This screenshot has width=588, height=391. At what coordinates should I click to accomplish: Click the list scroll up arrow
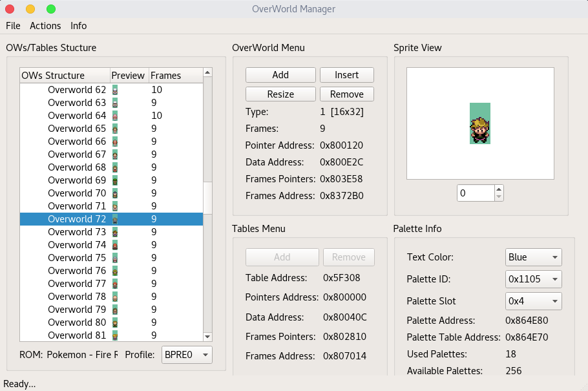(207, 72)
